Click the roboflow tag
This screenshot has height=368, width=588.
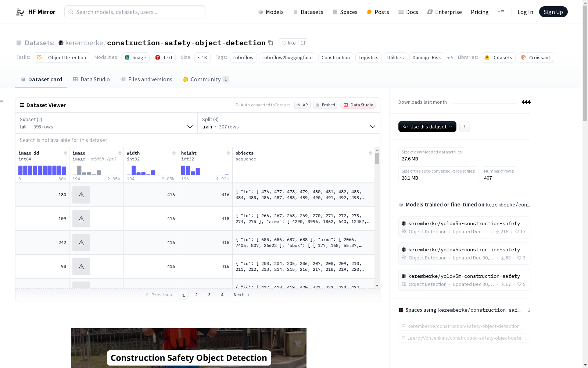click(x=243, y=58)
